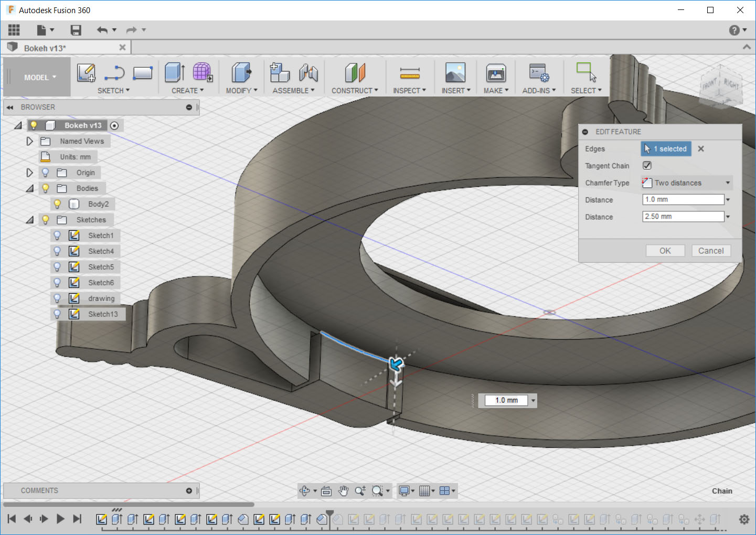Screen dimensions: 756x535
Task: Open the Measure tool under Inspect
Action: click(409, 73)
